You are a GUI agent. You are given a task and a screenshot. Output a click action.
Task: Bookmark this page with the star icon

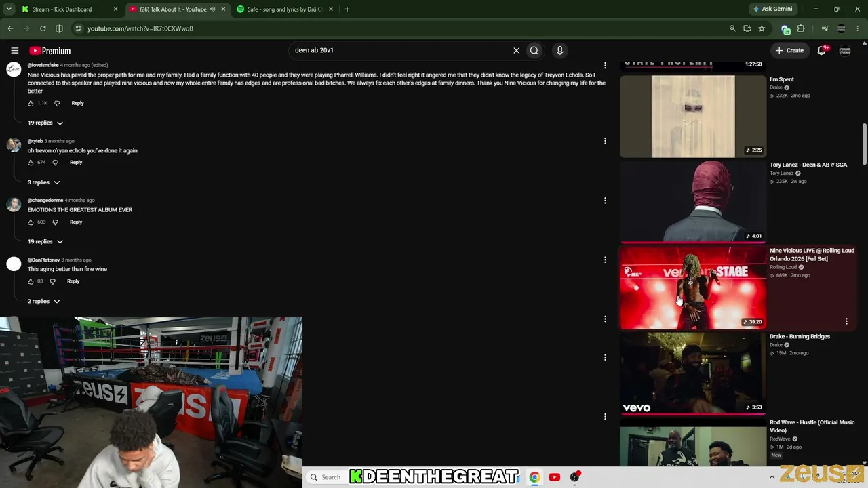tap(762, 28)
